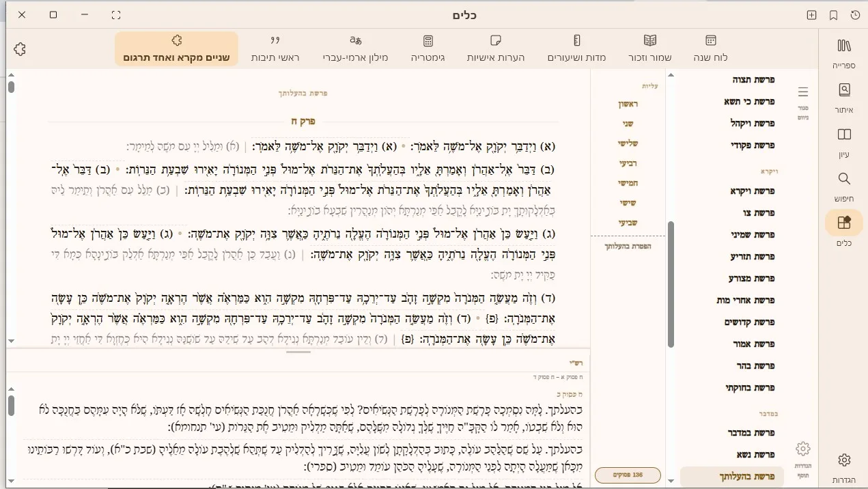Screen dimensions: 868x489
Task: Toggle fullscreen icon in title bar
Action: [x=116, y=15]
